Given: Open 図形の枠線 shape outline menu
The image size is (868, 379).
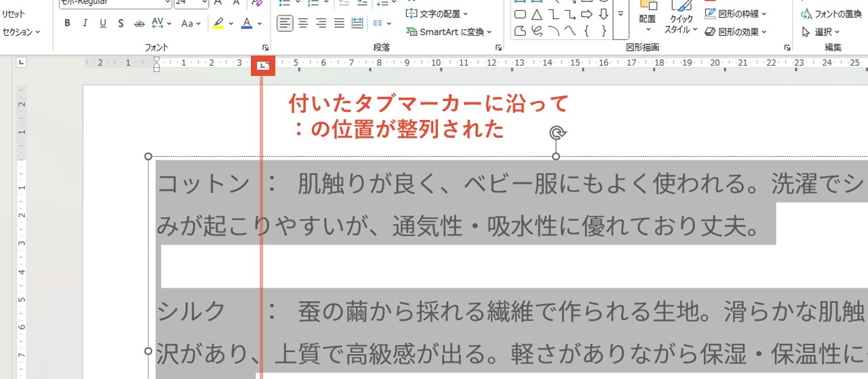Looking at the screenshot, I should 736,14.
